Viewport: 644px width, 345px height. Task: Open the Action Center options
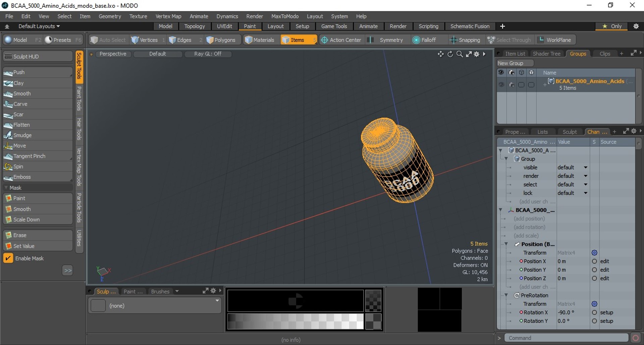click(x=341, y=40)
